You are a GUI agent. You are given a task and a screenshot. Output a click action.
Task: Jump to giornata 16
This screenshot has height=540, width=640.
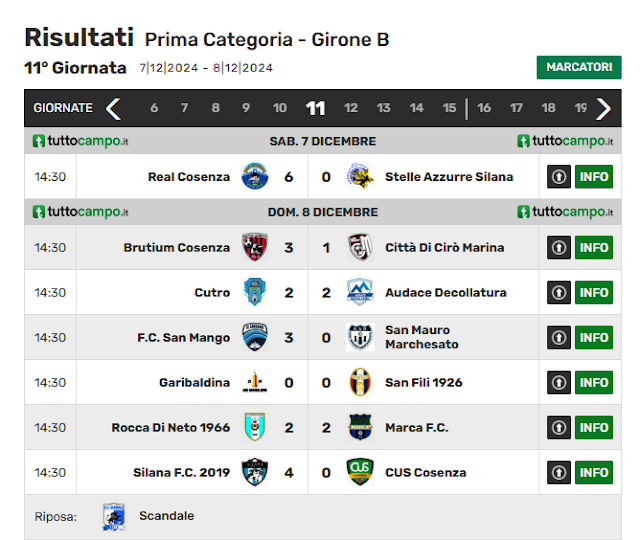(x=484, y=108)
